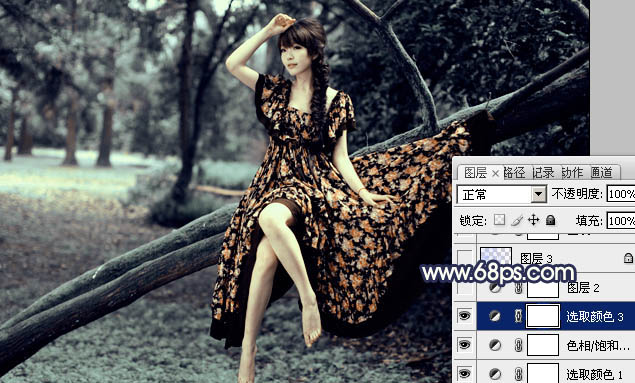
Task: Toggle lock image pixels brush icon
Action: coord(517,220)
